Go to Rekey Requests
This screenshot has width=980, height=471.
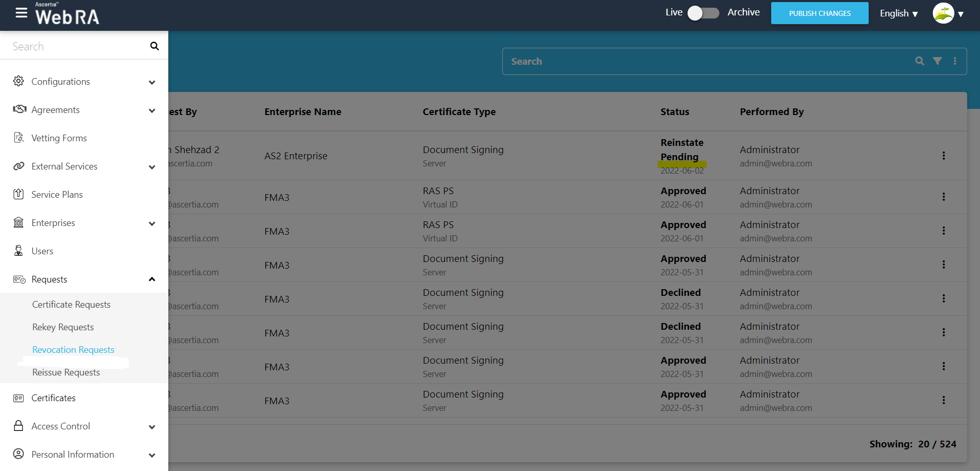point(63,327)
